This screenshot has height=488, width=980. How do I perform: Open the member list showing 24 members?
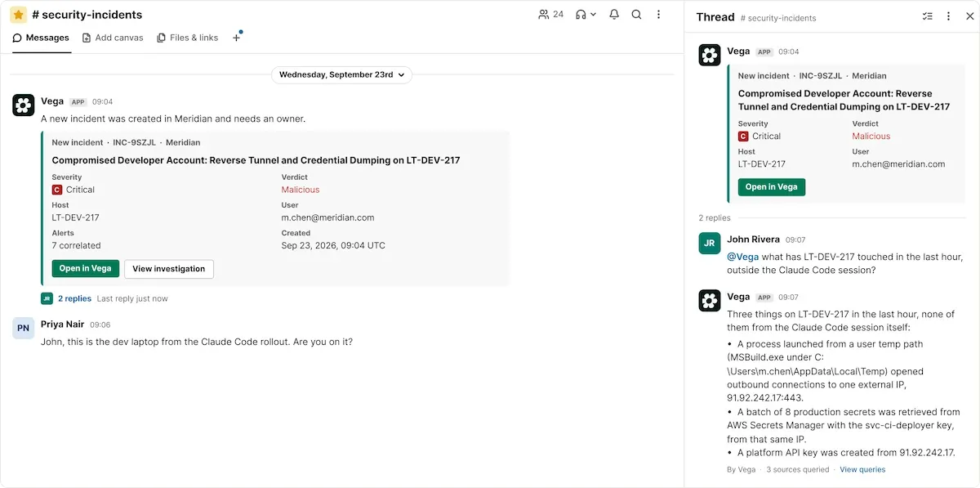tap(551, 15)
